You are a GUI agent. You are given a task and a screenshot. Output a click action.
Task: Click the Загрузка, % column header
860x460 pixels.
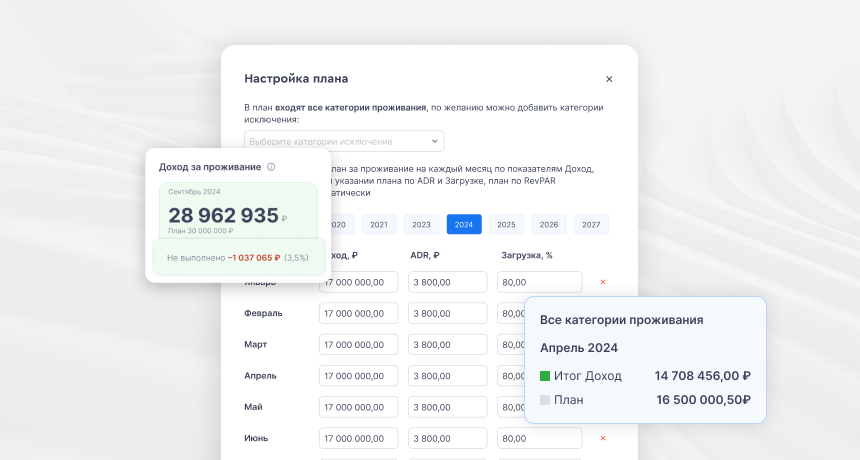[x=527, y=255]
